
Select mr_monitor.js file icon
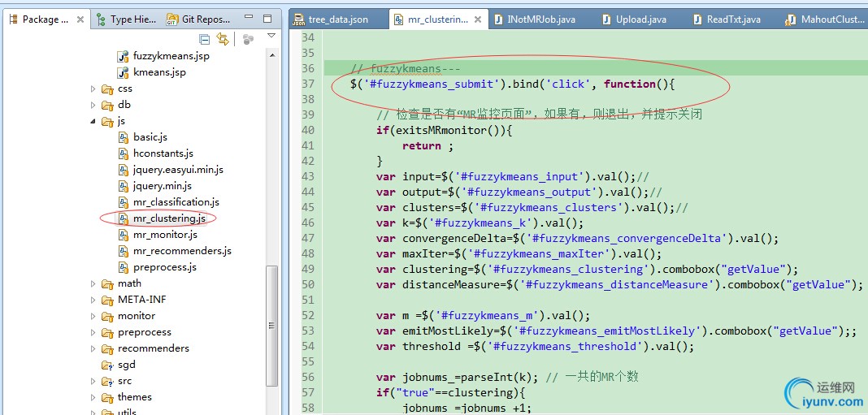pyautogui.click(x=123, y=235)
